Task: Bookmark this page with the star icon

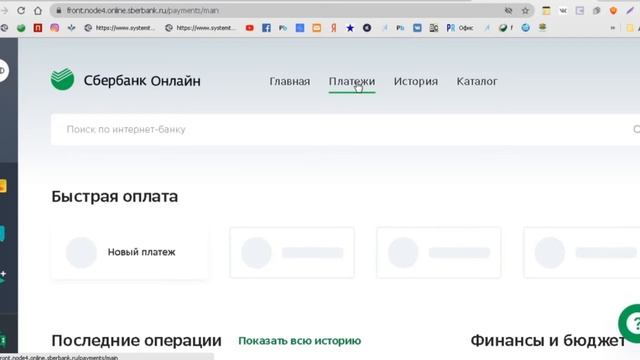Action: point(525,11)
